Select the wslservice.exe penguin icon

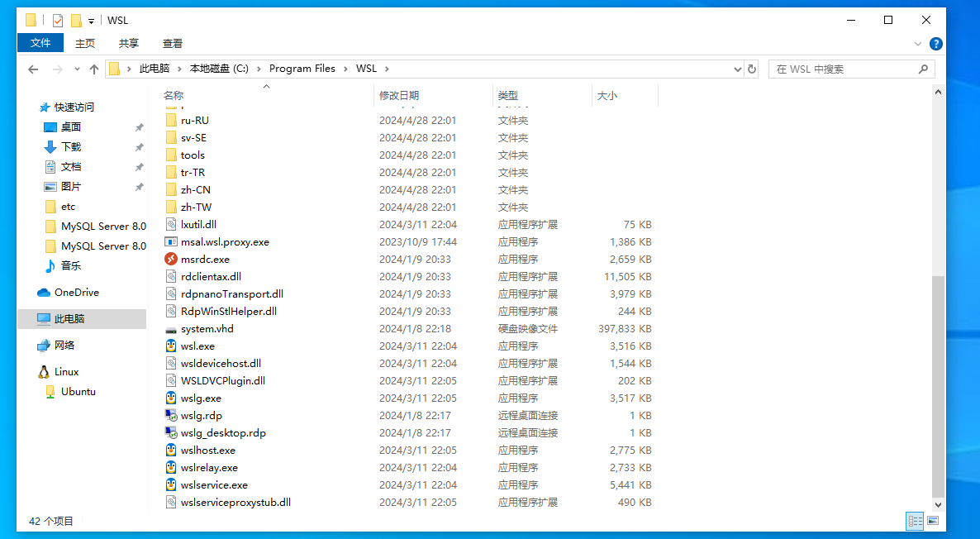(171, 484)
